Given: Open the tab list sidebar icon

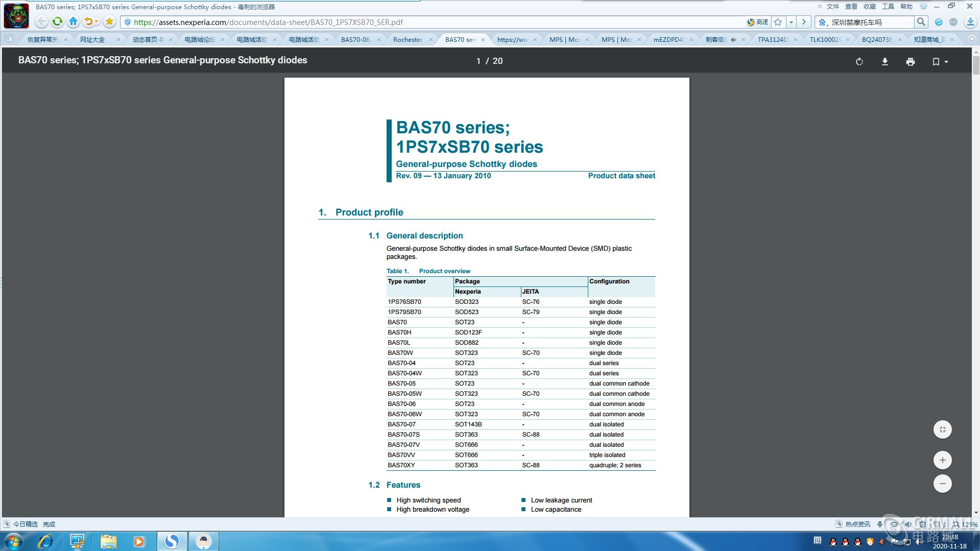Looking at the screenshot, I should [9, 39].
